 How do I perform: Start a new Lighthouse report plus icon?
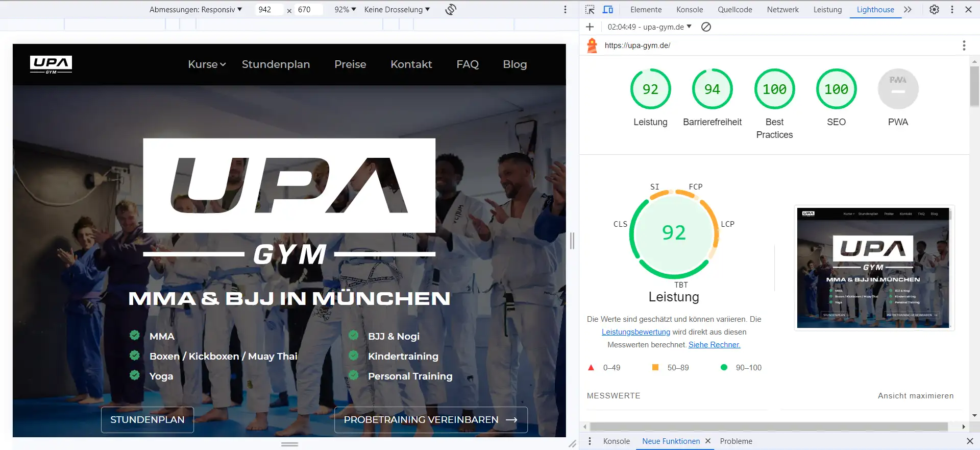[590, 27]
